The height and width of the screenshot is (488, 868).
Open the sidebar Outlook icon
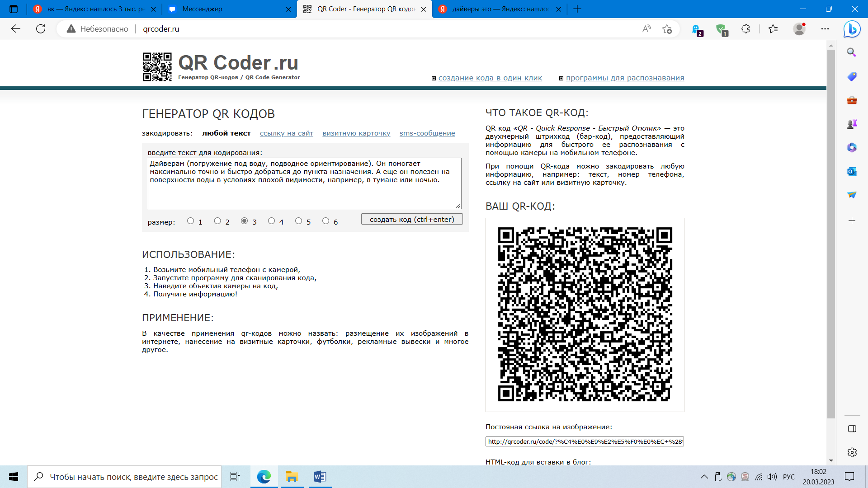pos(852,171)
